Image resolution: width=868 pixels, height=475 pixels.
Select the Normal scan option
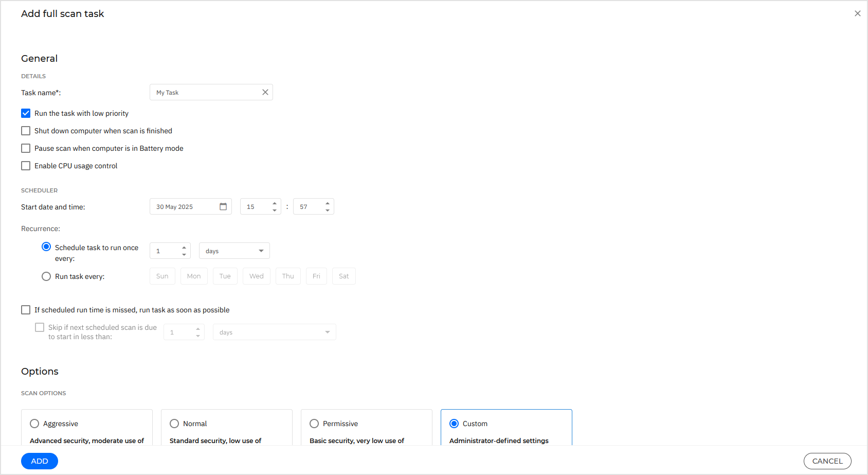click(174, 424)
